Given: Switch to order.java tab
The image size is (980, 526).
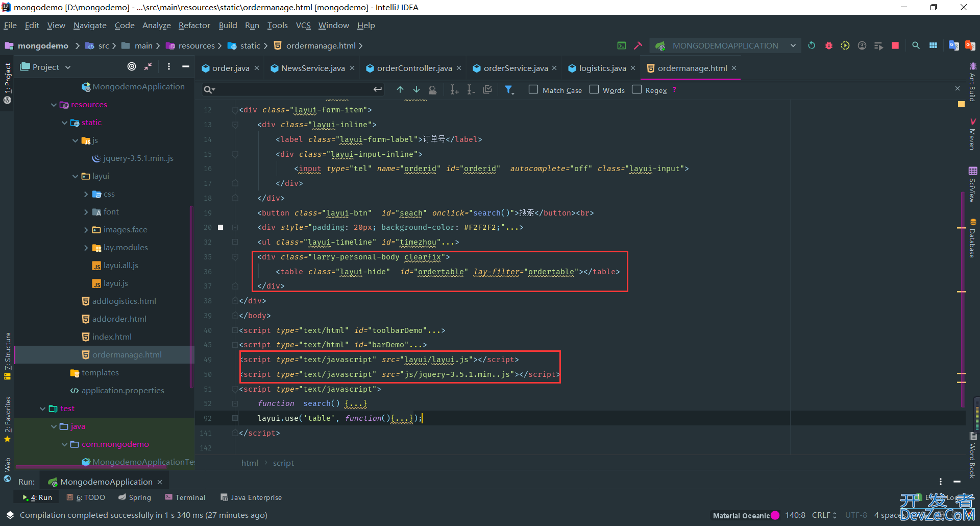Looking at the screenshot, I should (x=231, y=68).
